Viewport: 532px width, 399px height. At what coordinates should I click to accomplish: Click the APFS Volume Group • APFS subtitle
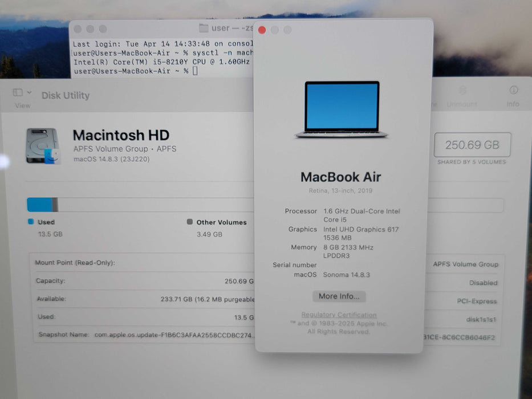coord(125,149)
